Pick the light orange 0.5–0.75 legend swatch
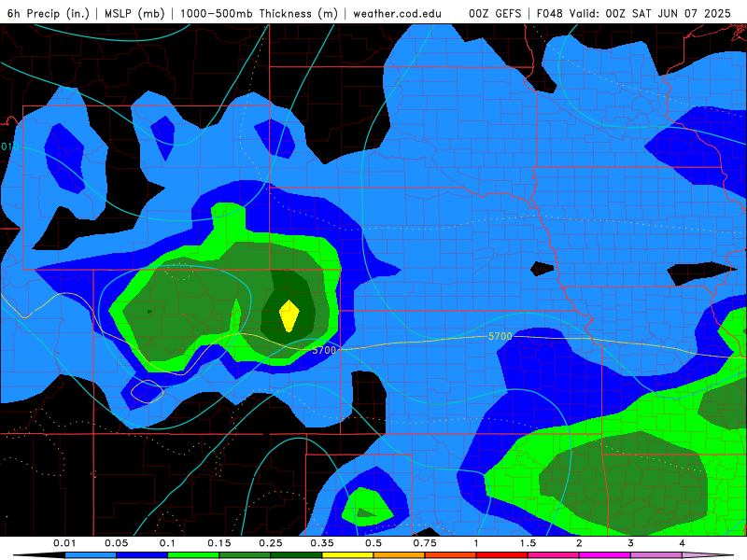The image size is (747, 560). [x=400, y=555]
